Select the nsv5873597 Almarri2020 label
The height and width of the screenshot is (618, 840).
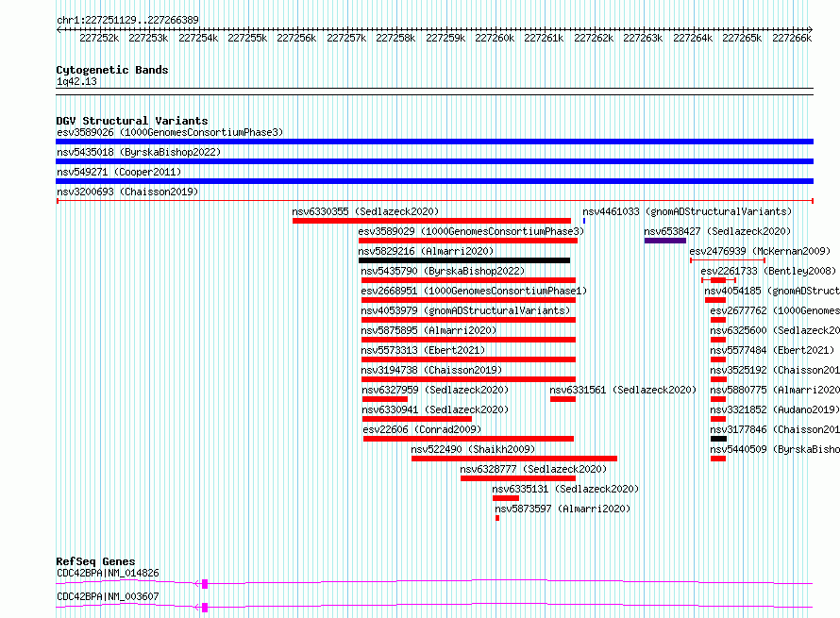pos(563,509)
